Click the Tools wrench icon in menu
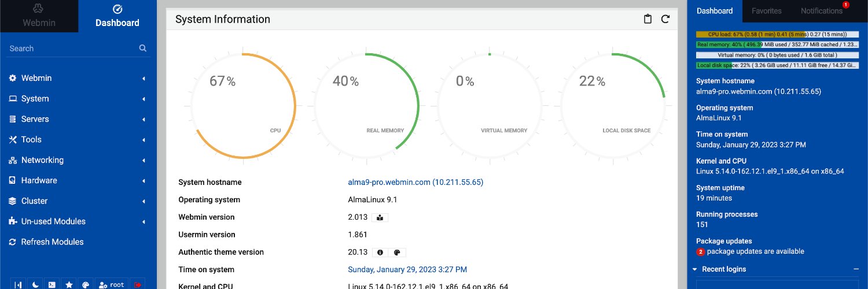The width and height of the screenshot is (868, 289). click(x=12, y=139)
